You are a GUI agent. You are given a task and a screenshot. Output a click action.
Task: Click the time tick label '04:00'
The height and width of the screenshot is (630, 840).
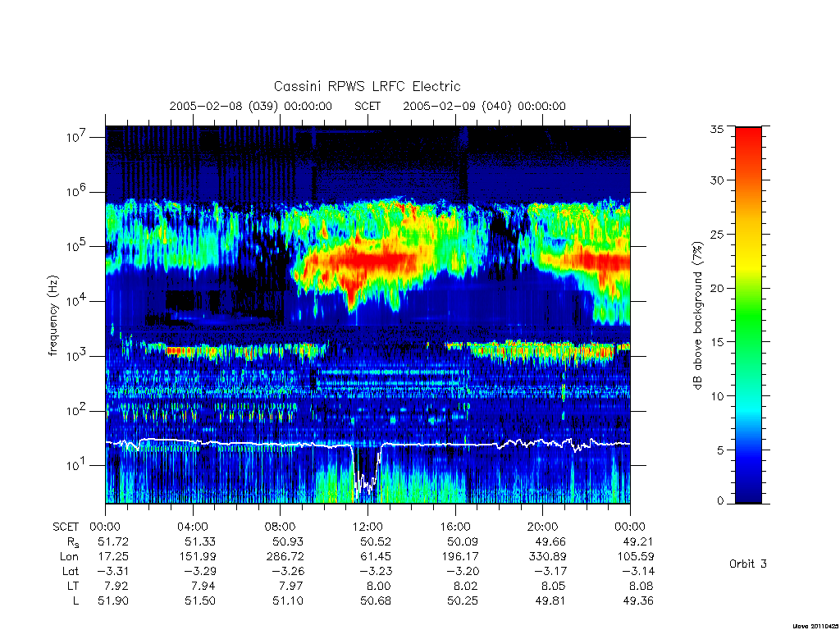[193, 527]
